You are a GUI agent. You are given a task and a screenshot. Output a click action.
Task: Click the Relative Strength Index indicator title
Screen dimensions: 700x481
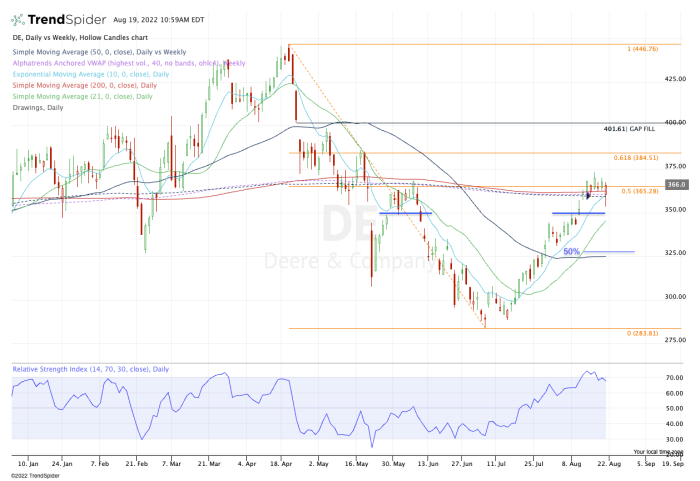point(91,369)
